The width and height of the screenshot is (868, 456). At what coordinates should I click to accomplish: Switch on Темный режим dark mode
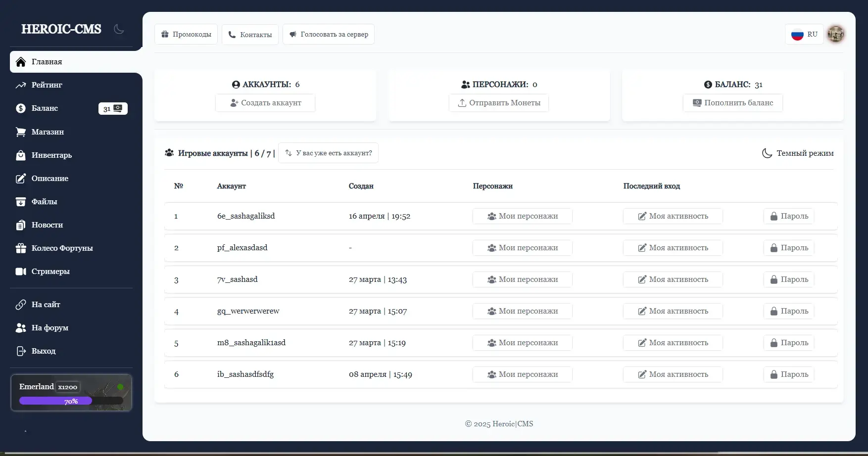(x=798, y=153)
